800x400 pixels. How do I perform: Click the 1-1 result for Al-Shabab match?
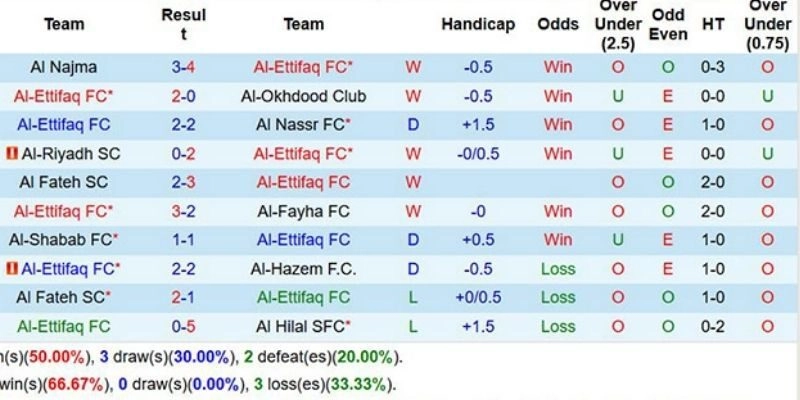pos(183,240)
